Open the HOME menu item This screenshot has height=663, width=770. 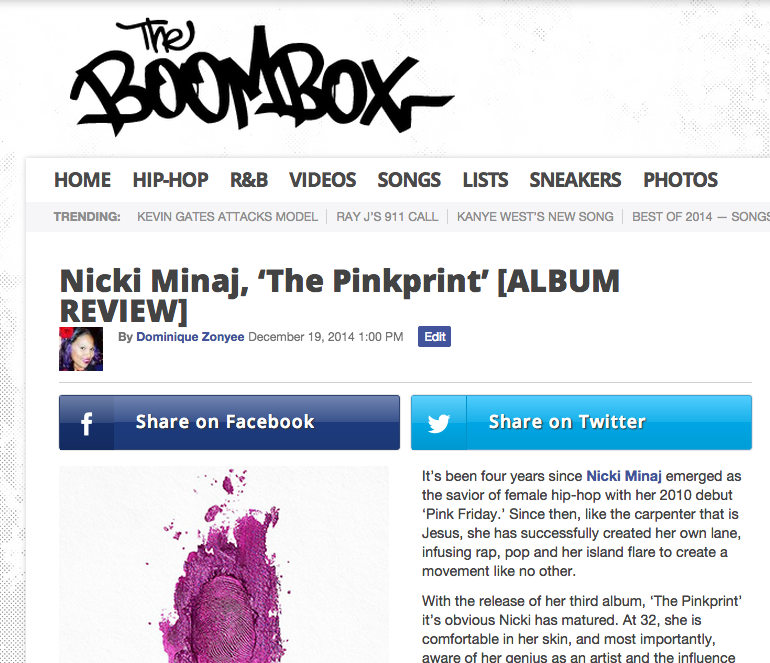(x=82, y=180)
